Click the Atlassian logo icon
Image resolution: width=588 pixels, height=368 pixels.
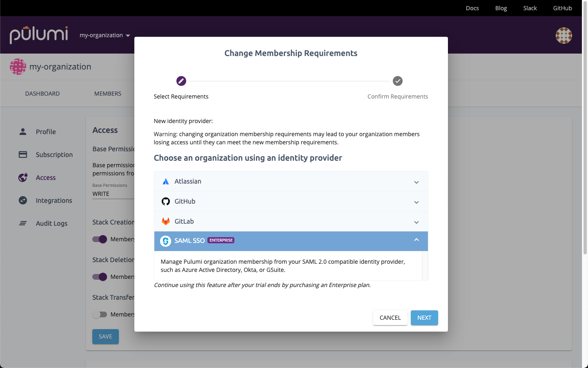(165, 182)
